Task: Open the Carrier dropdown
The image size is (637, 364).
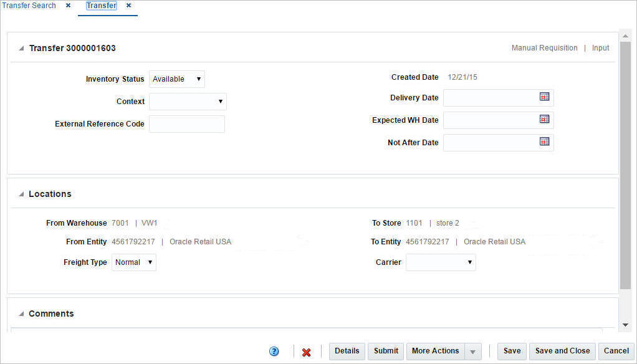Action: [x=469, y=262]
